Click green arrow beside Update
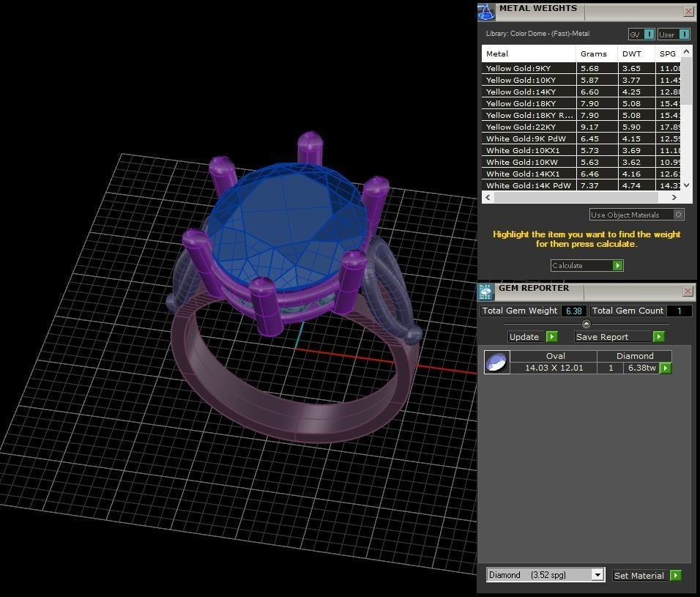The image size is (700, 597). click(552, 337)
